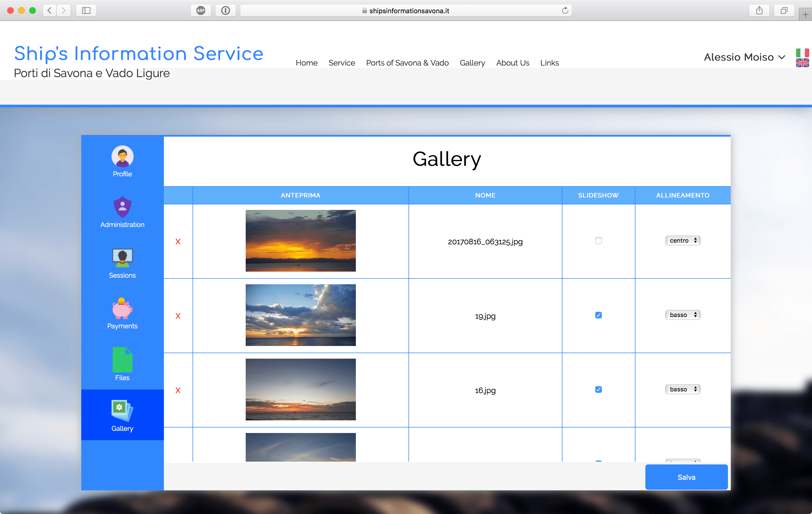Enable slideshow for 20170816_063125.jpg

tap(598, 241)
